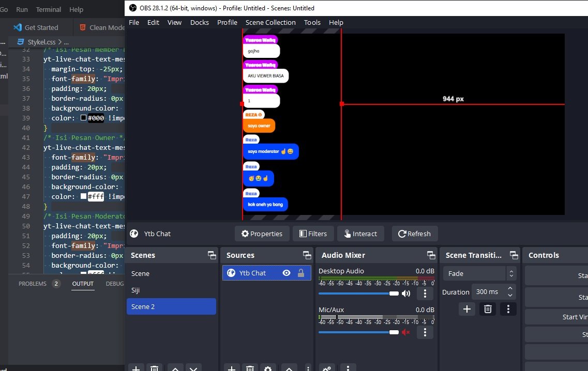Add a new source with plus icon

pyautogui.click(x=232, y=369)
